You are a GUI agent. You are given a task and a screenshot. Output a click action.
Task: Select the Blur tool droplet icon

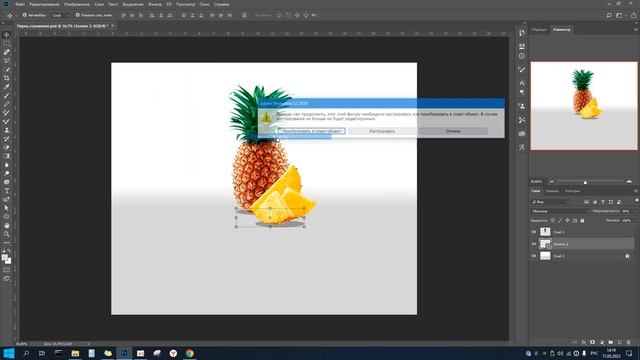click(7, 164)
